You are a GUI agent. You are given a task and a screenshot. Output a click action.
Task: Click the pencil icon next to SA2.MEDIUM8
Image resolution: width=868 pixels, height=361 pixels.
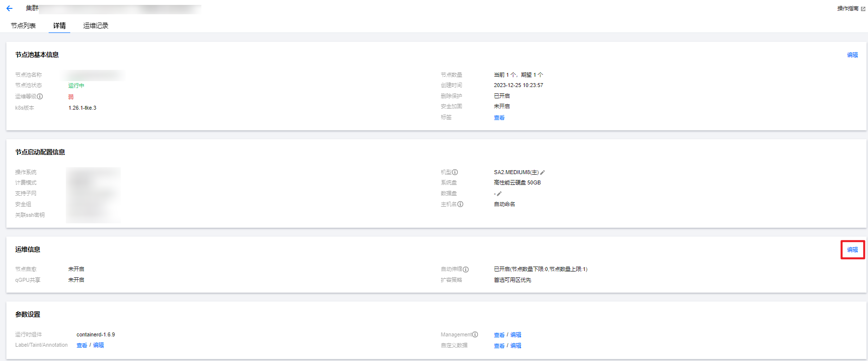(x=542, y=173)
